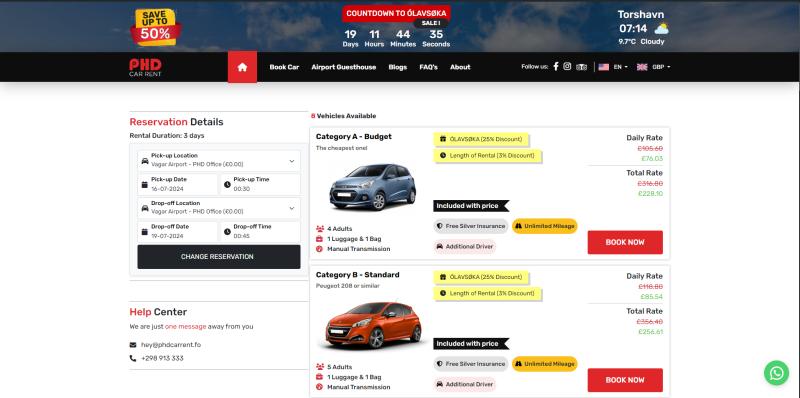Click Category A Ólavsøka 25% Discount tag
Screen dimensions: 800x398
pyautogui.click(x=481, y=139)
